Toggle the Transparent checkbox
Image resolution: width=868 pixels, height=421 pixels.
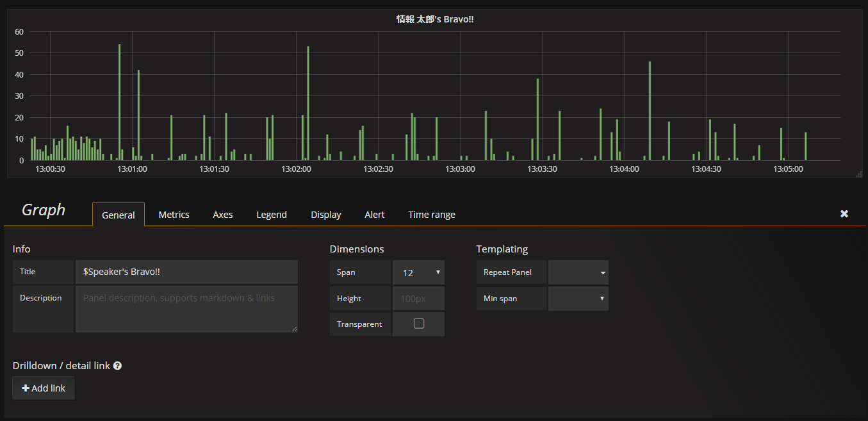click(x=419, y=324)
